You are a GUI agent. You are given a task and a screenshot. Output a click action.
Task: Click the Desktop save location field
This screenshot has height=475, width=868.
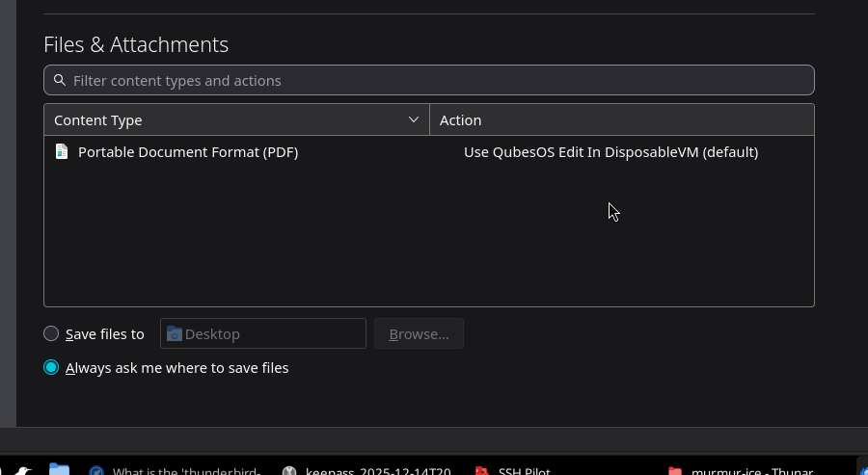click(270, 333)
